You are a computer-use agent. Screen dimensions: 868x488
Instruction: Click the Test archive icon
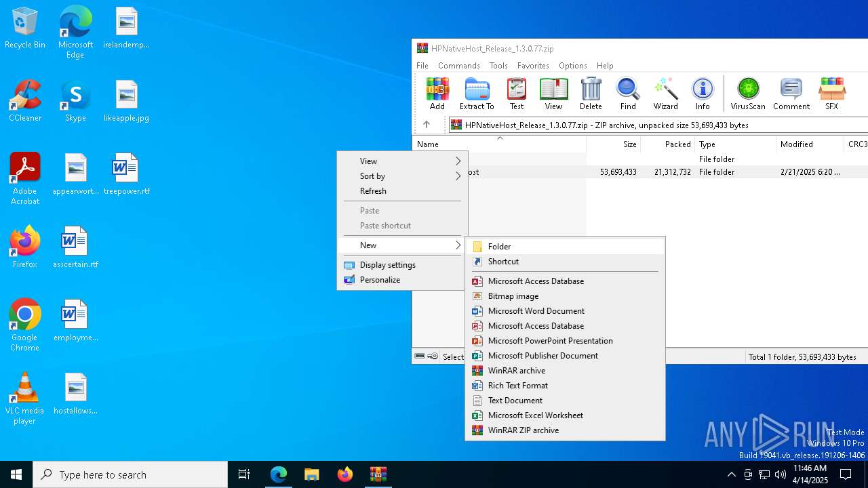517,94
